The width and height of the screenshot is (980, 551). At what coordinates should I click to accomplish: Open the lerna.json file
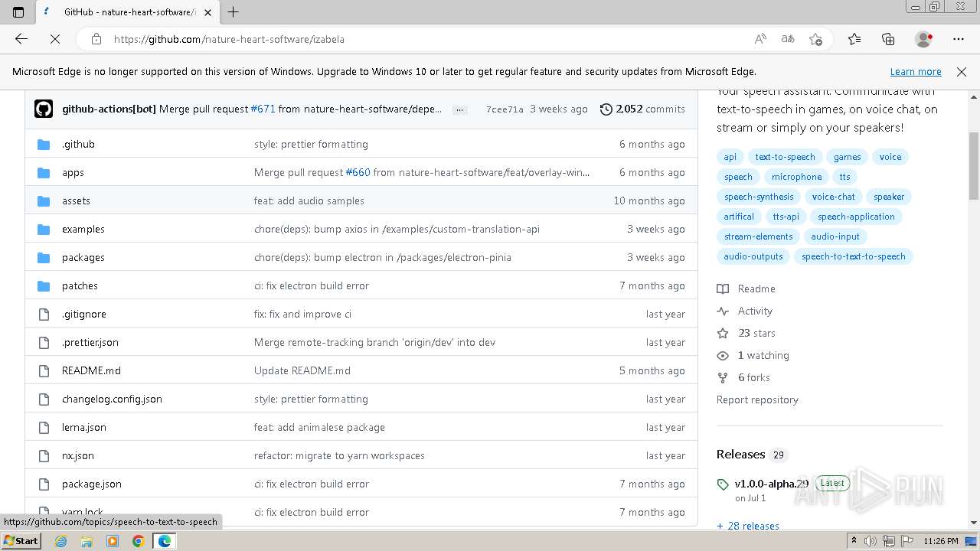[84, 427]
